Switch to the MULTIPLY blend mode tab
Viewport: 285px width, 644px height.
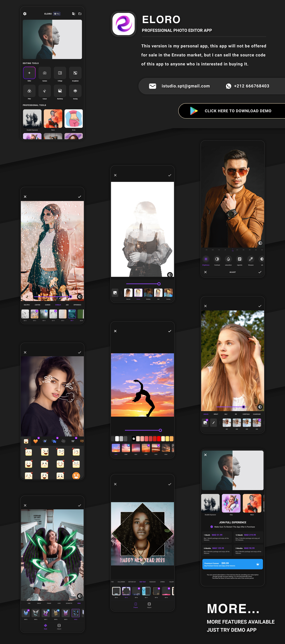(27, 305)
